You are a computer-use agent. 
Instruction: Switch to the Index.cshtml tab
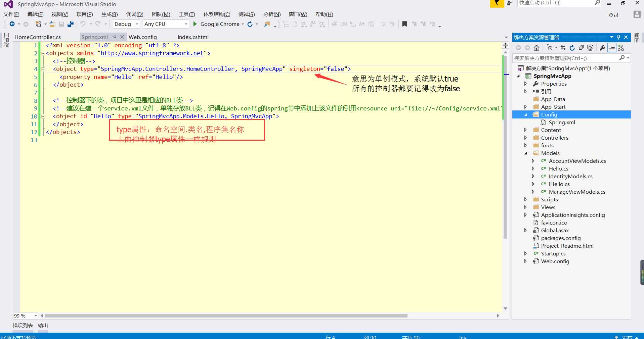pos(193,37)
